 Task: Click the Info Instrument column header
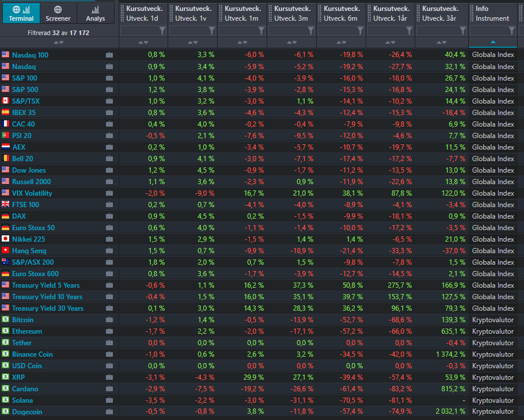point(492,13)
